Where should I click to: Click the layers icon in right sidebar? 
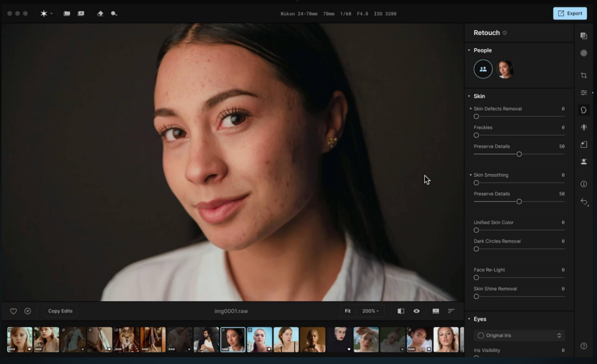(x=583, y=36)
